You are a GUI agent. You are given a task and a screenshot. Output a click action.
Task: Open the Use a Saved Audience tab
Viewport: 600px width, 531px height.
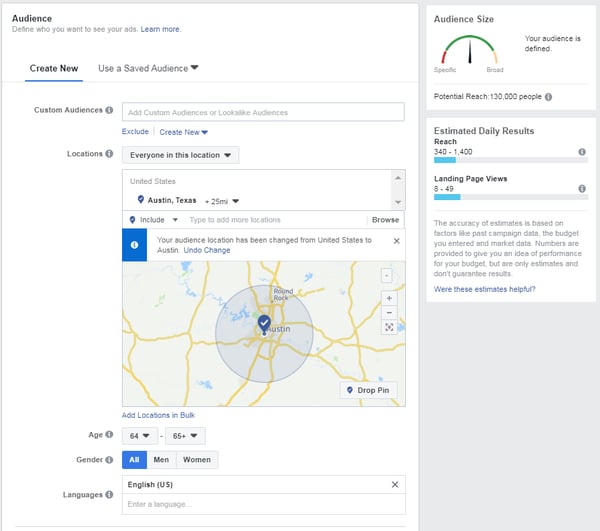(148, 68)
